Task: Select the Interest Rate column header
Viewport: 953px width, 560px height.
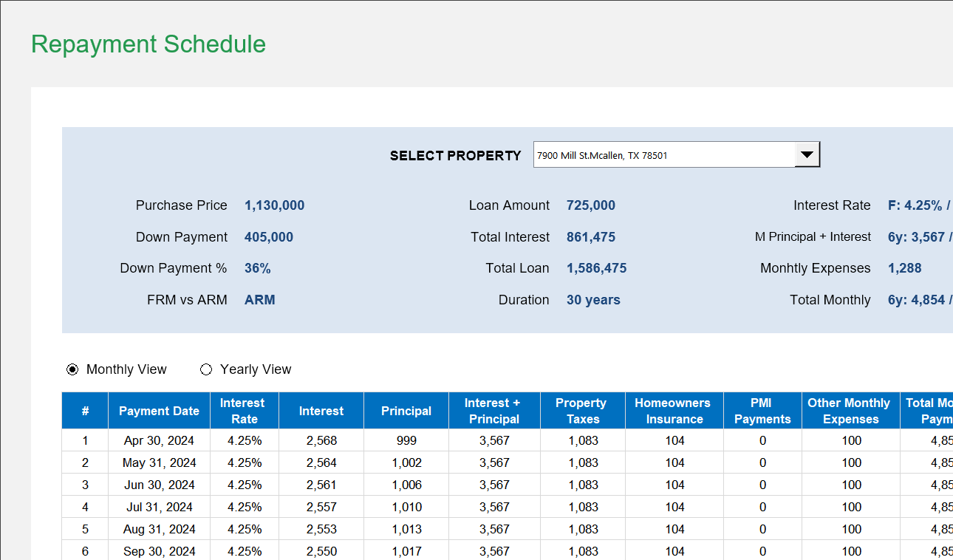Action: pos(244,410)
